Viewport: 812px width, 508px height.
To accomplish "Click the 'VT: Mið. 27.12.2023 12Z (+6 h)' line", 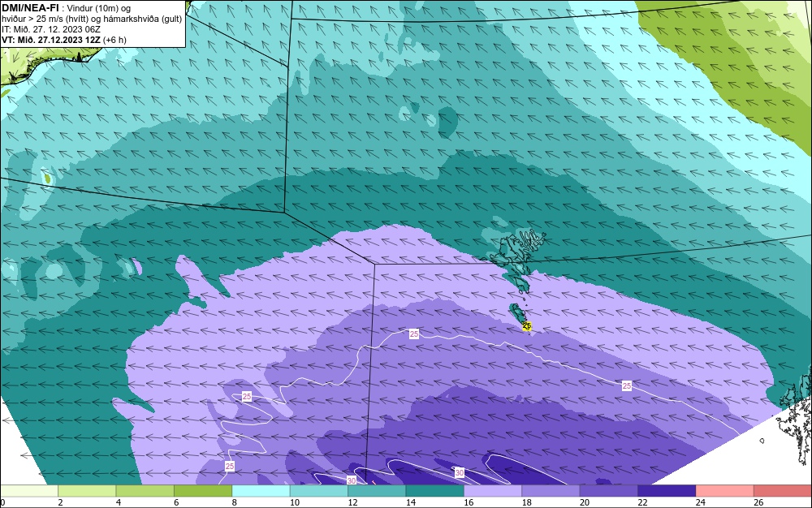I will pos(63,40).
